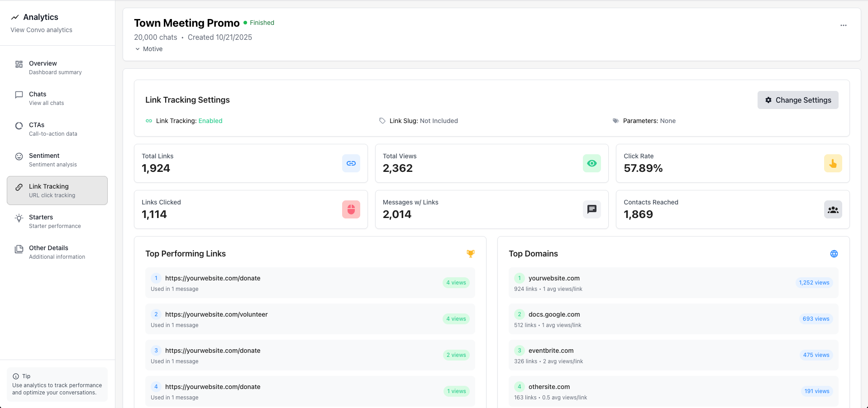Click the eye icon on Total Views card
Image resolution: width=868 pixels, height=408 pixels.
591,163
